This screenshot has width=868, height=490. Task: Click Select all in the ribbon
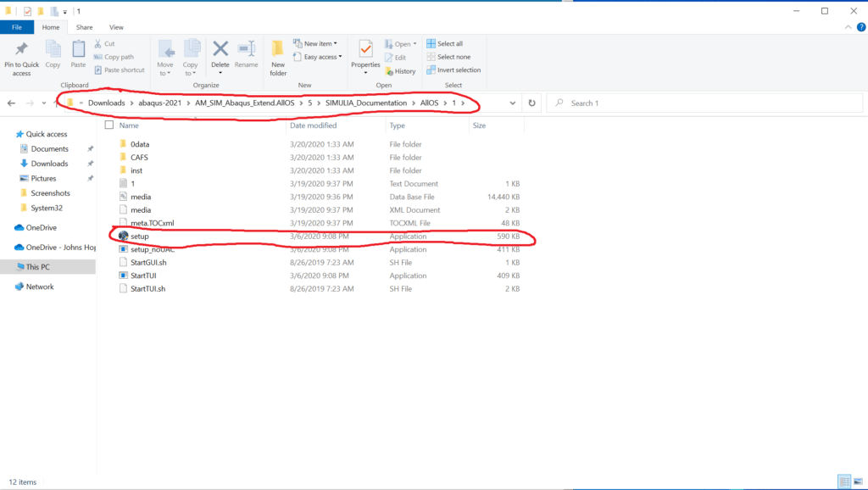[444, 44]
